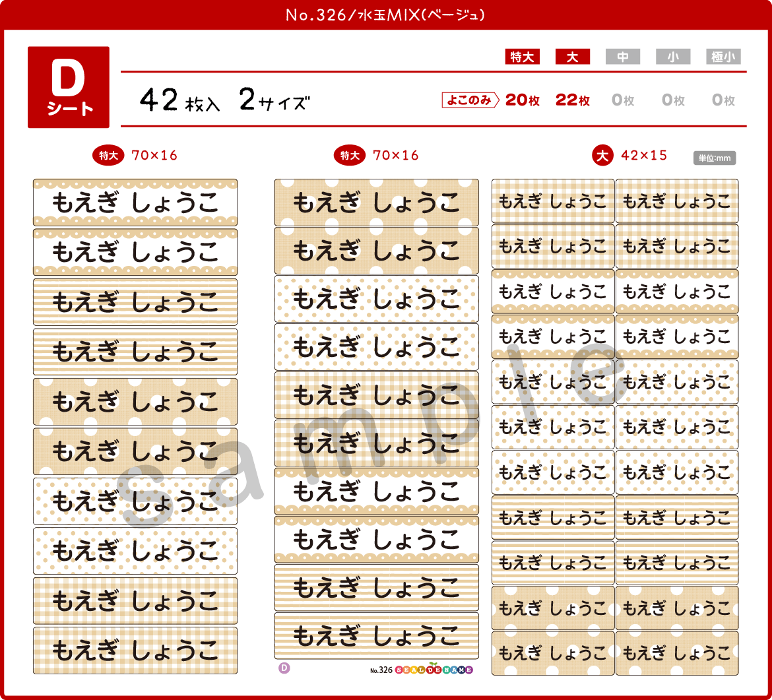Select the topmost lace label in left column
Screen dimensions: 772x700
[x=135, y=203]
